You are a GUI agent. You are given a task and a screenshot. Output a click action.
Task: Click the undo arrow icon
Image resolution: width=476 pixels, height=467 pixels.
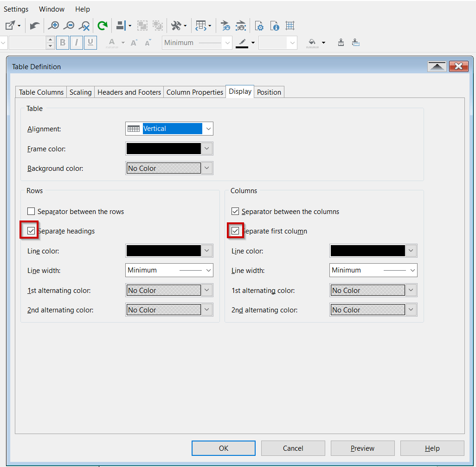coord(35,26)
